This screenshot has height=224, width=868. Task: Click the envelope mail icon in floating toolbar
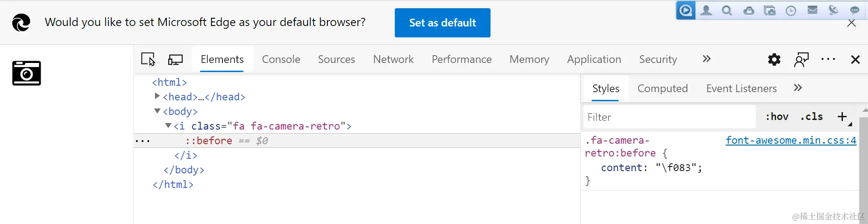point(812,10)
